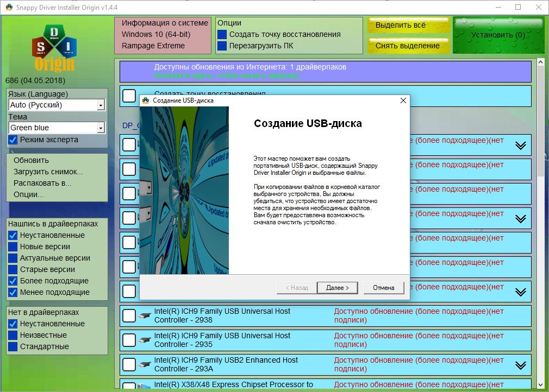The image size is (549, 392).
Task: Uncheck the Менее подходящие filter
Action: pyautogui.click(x=13, y=292)
